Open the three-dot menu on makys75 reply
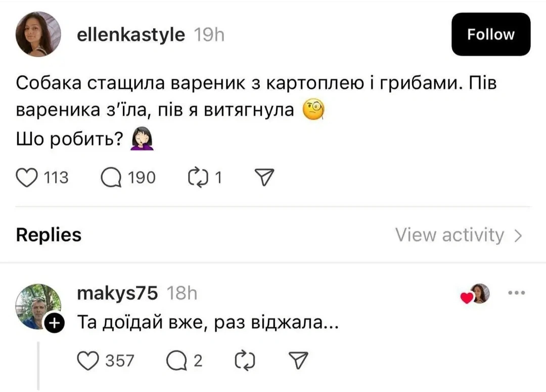 click(516, 293)
